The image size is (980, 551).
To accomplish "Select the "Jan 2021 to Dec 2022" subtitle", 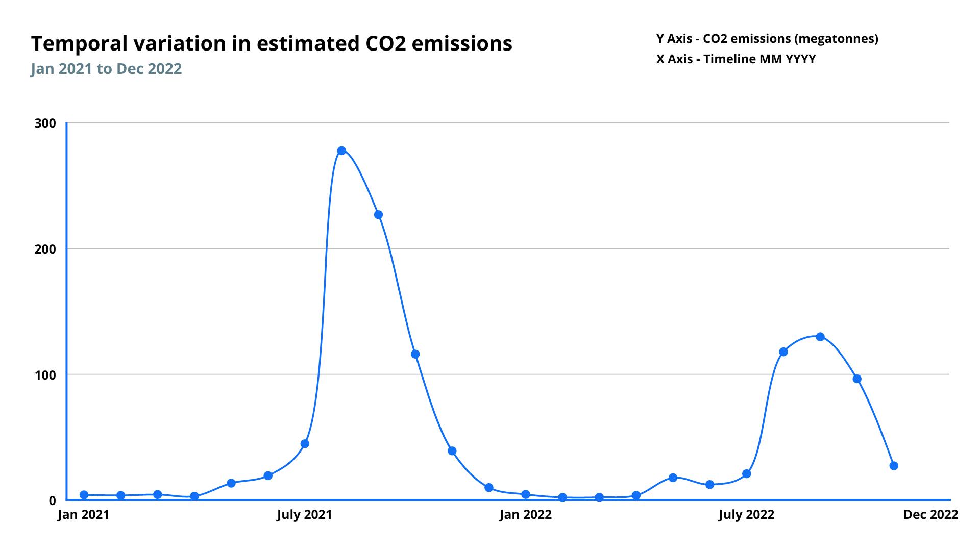I will [106, 69].
